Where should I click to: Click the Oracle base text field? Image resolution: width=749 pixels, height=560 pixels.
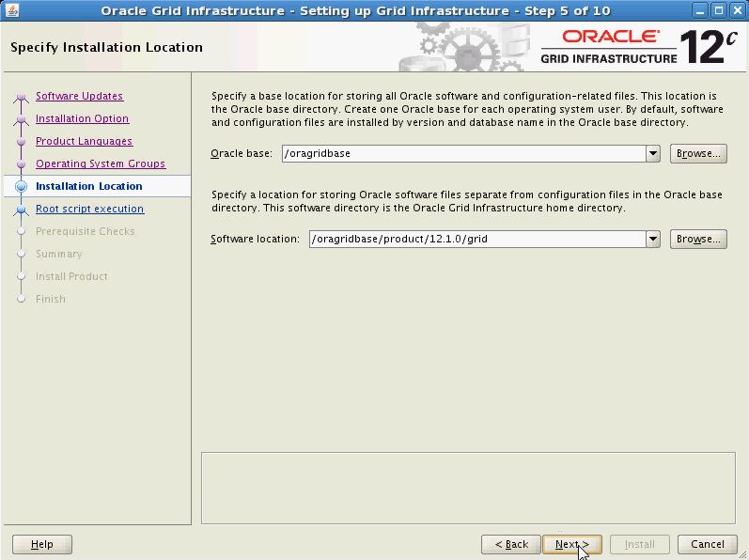pyautogui.click(x=464, y=154)
